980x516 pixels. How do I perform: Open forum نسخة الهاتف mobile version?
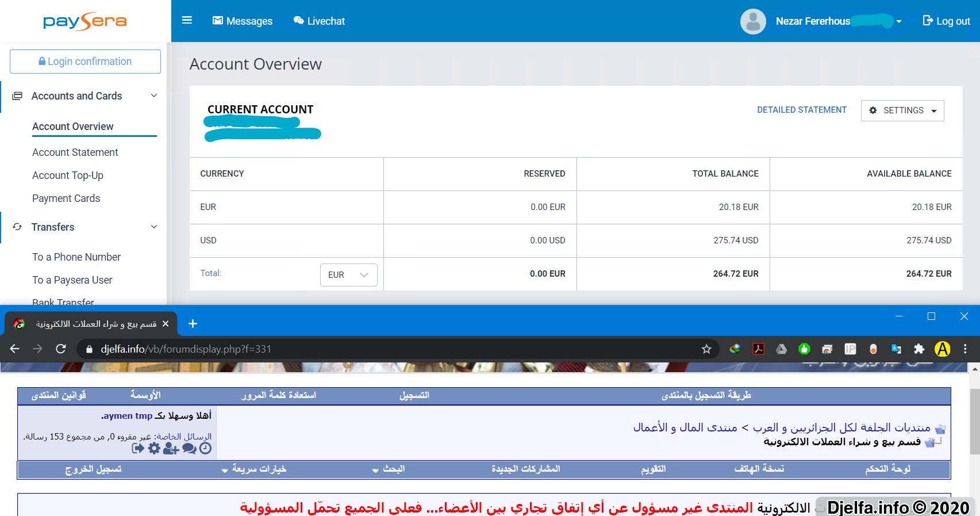[759, 469]
